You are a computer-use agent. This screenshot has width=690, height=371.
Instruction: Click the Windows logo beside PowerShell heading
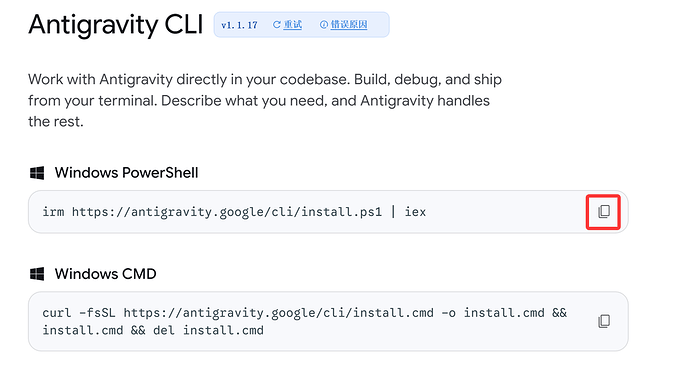coord(37,173)
